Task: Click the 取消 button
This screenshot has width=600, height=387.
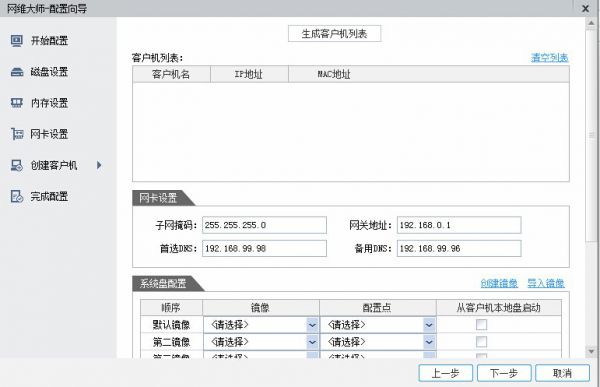Action: (x=562, y=373)
